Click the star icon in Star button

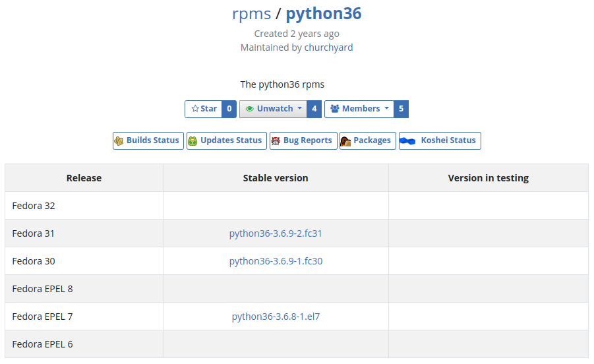coord(195,109)
